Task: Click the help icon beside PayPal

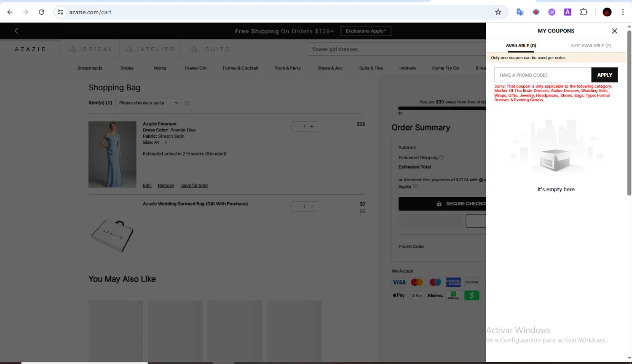Action: pyautogui.click(x=415, y=186)
